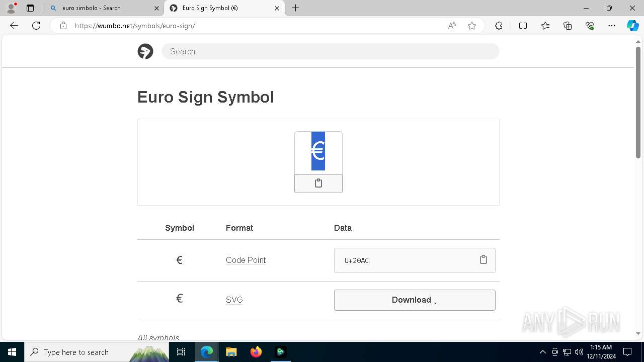Open volume control in tray

tap(579, 352)
